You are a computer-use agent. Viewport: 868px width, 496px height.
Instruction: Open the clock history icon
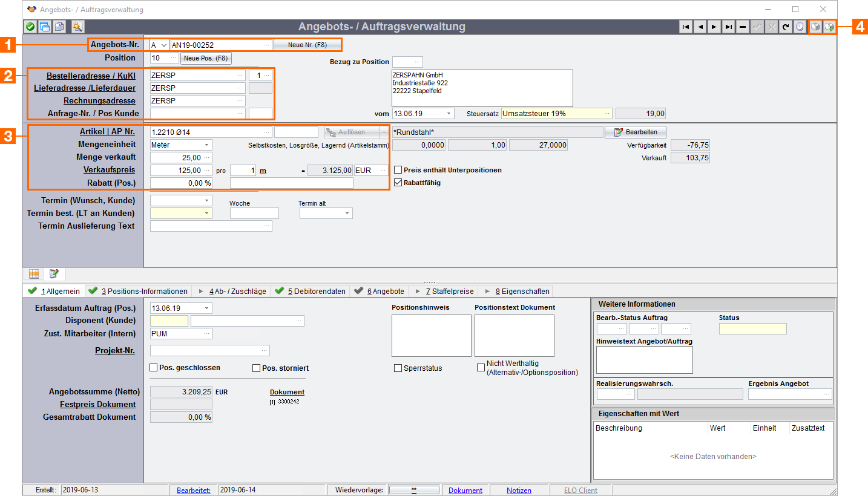(800, 27)
